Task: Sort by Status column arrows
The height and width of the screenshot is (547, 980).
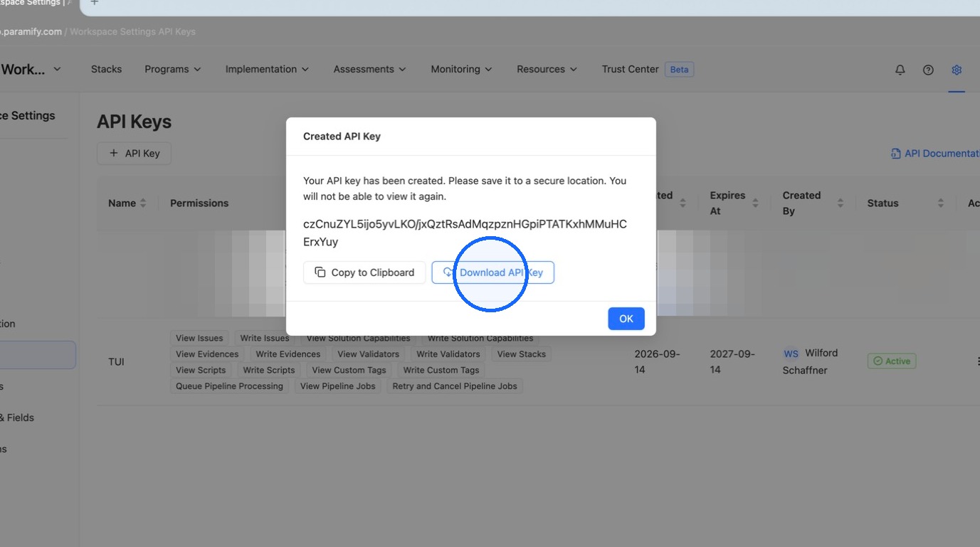Action: coord(940,203)
